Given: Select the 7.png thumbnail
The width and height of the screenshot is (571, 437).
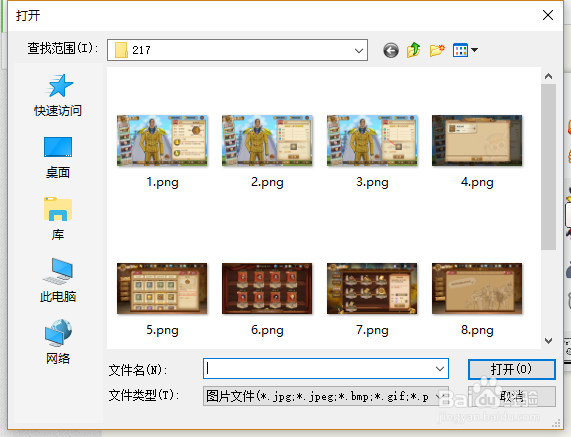Looking at the screenshot, I should pyautogui.click(x=372, y=288).
